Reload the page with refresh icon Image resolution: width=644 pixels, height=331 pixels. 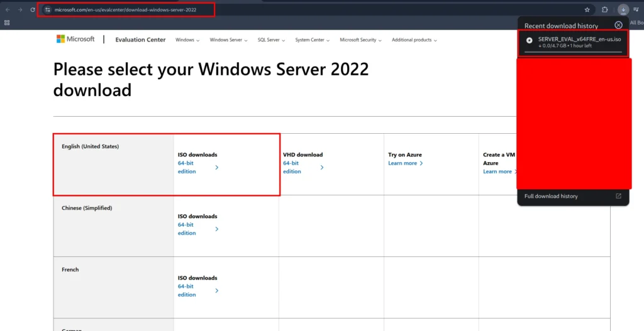point(33,10)
